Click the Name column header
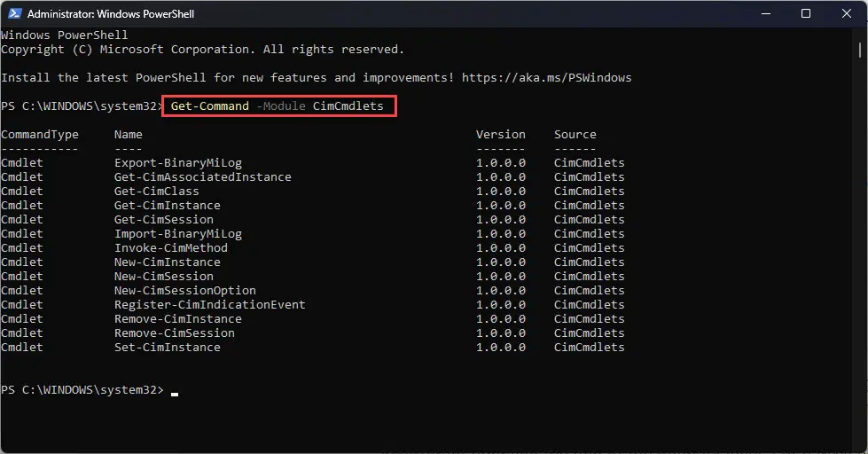 tap(129, 135)
